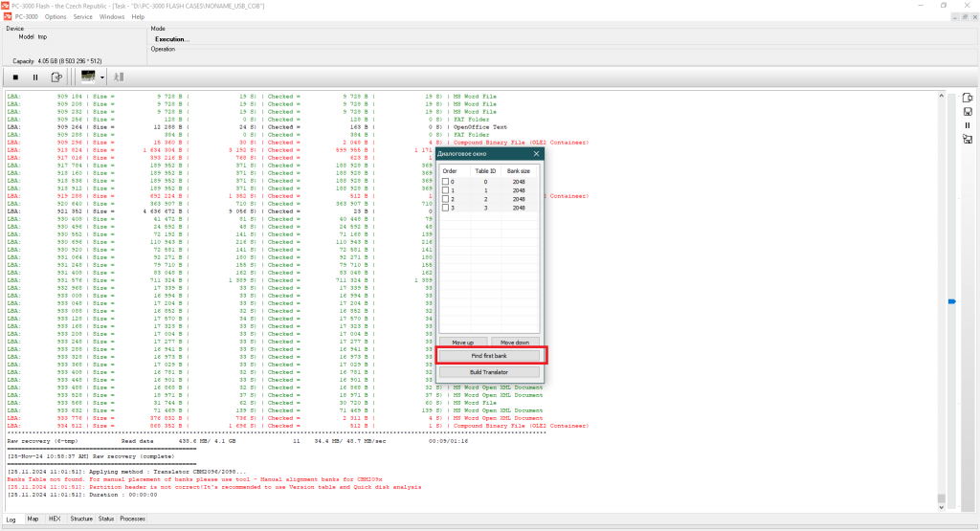The image size is (980, 531).
Task: Enable the checkbox for bank order 3
Action: pyautogui.click(x=446, y=208)
